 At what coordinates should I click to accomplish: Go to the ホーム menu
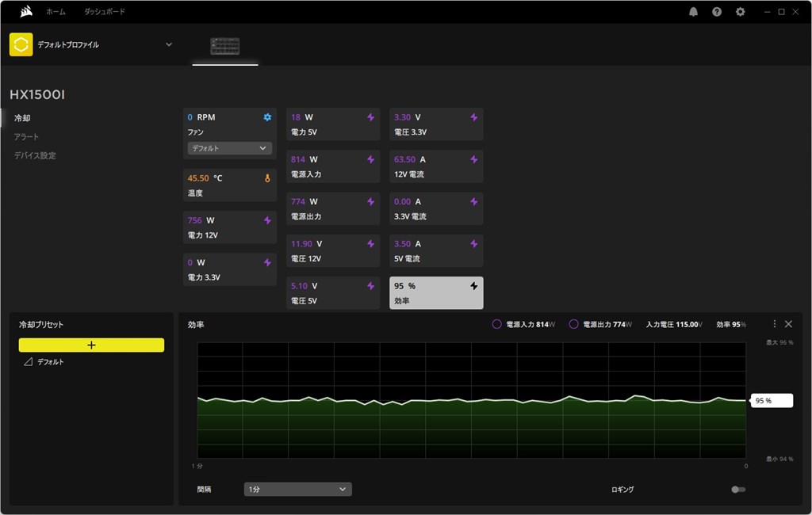[56, 11]
